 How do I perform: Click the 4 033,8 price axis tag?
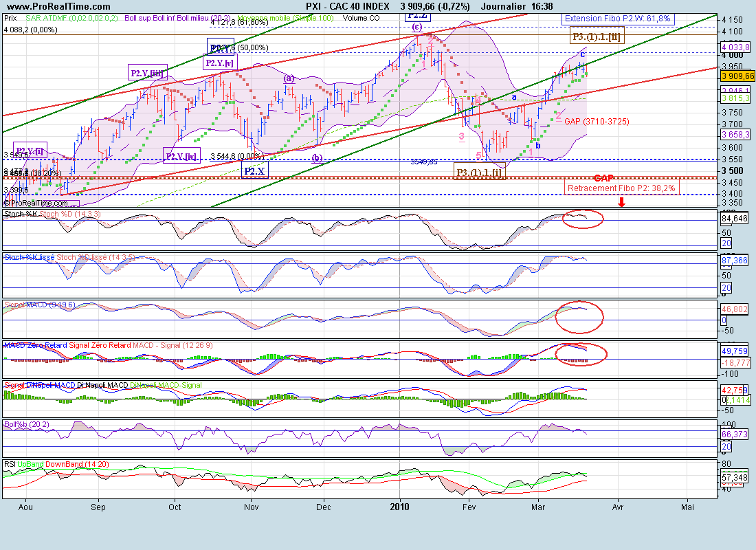tap(735, 47)
